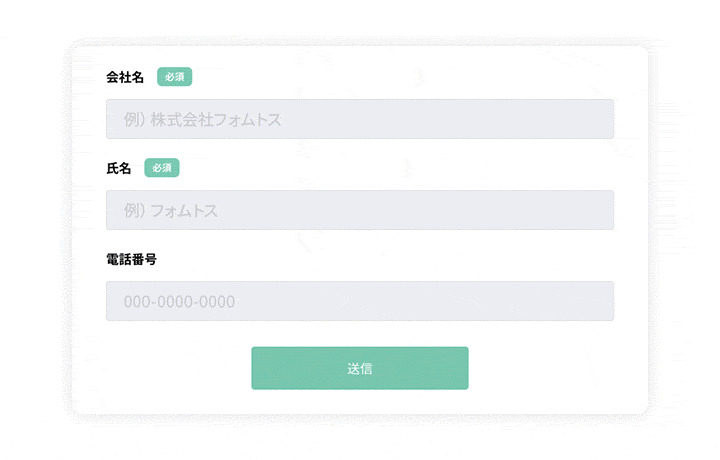Image resolution: width=720 pixels, height=460 pixels.
Task: Click the 電話番号 field label
Action: point(131,259)
